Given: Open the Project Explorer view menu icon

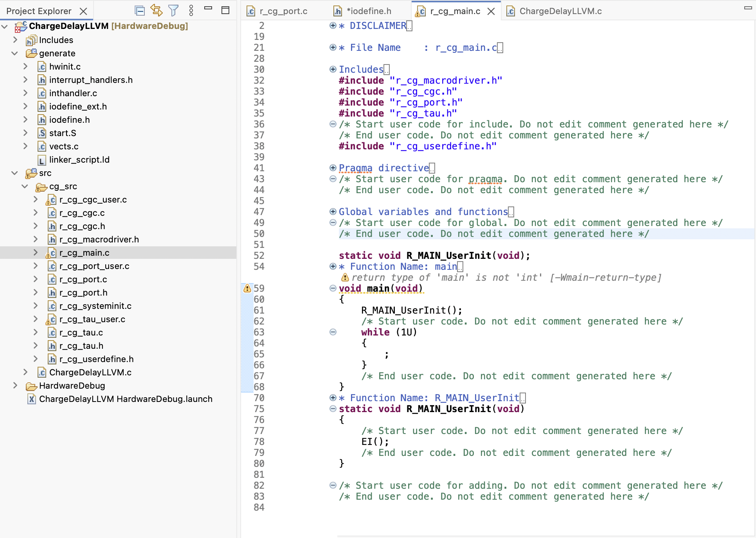Looking at the screenshot, I should pyautogui.click(x=191, y=11).
